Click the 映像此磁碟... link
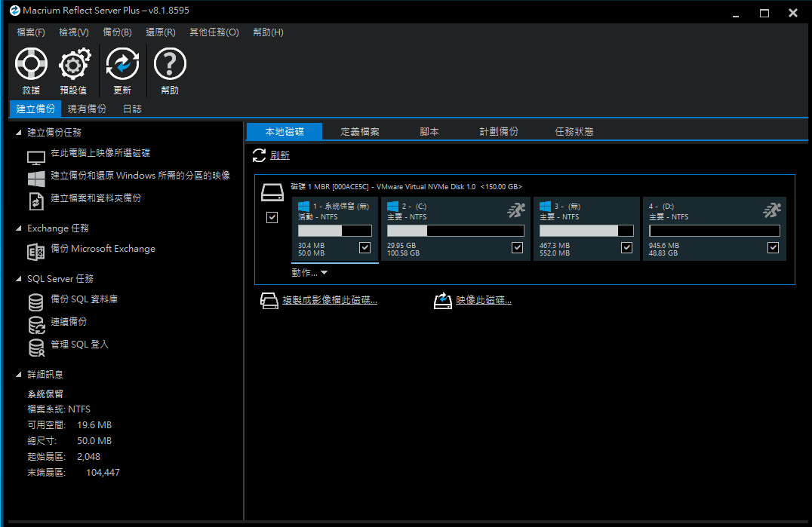The image size is (812, 527). (x=484, y=301)
